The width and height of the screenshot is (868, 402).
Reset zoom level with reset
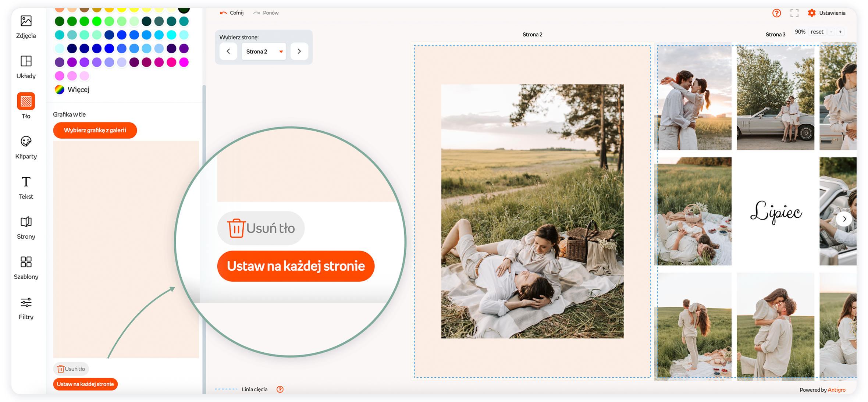[x=817, y=32]
